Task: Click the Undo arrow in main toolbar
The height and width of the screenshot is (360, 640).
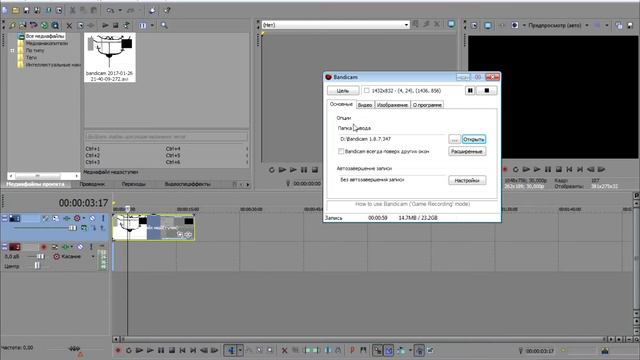Action: click(x=110, y=10)
